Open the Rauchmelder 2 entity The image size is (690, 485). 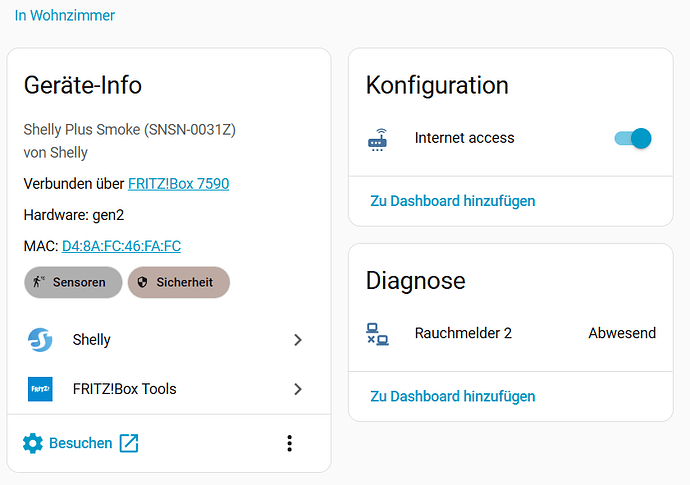(463, 333)
